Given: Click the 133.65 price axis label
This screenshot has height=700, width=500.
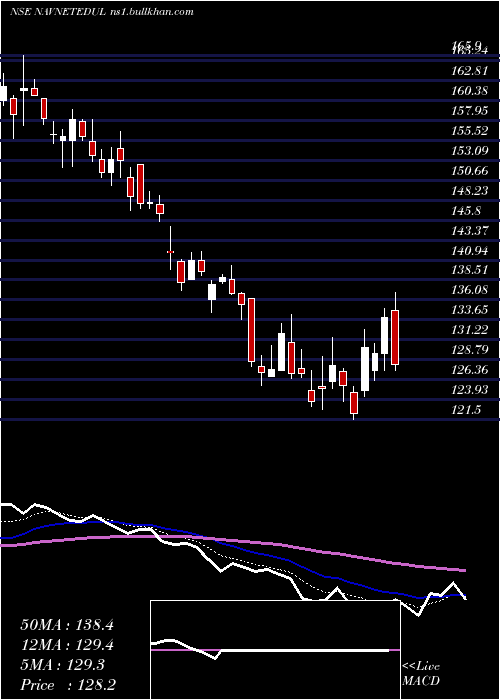Looking at the screenshot, I should pyautogui.click(x=471, y=310).
